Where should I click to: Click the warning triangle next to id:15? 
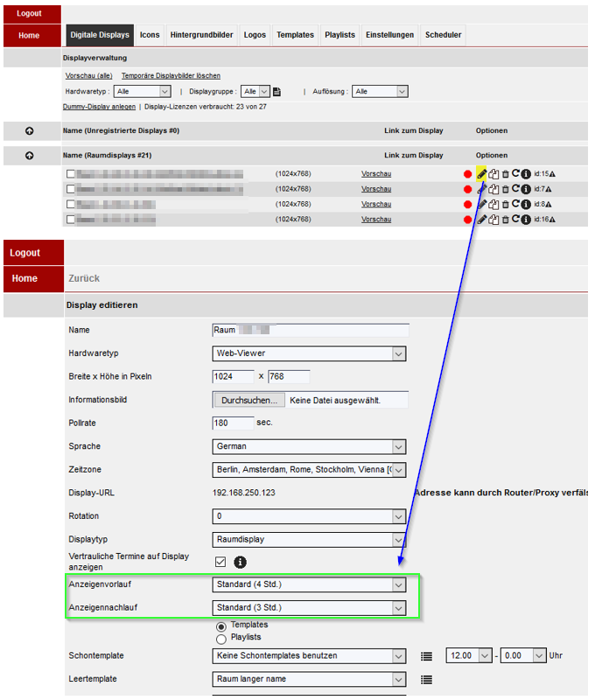click(552, 174)
